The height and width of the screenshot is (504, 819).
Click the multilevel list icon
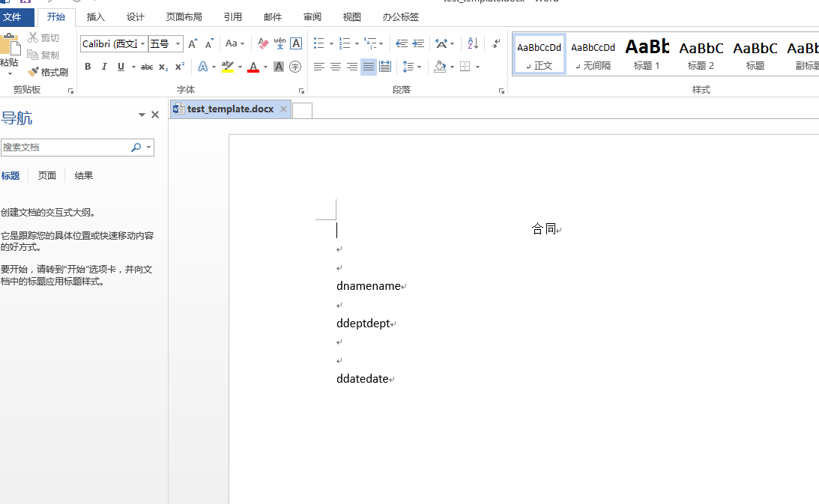(370, 43)
